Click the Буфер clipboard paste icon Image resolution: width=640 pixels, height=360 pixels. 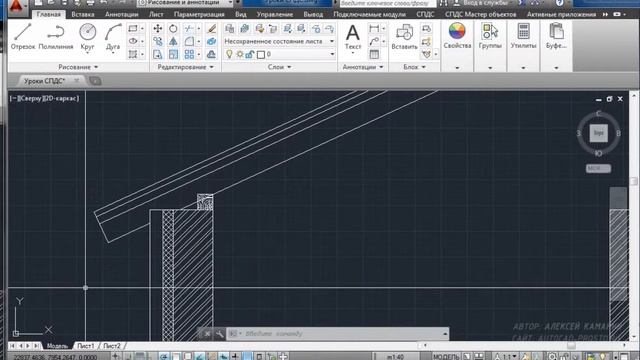(x=556, y=31)
